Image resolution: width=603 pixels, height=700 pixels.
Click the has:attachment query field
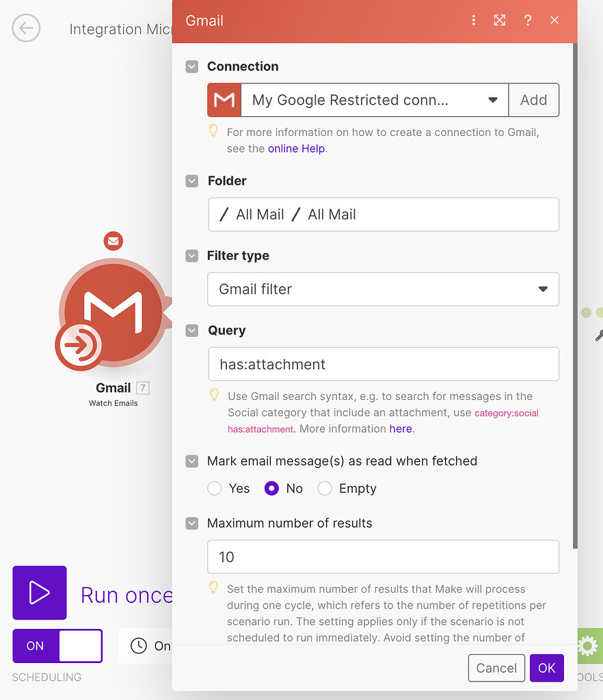[383, 364]
